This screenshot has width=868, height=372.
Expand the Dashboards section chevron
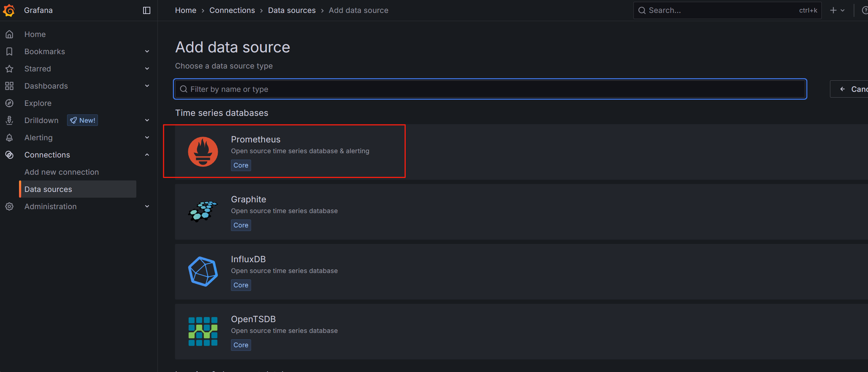[147, 86]
